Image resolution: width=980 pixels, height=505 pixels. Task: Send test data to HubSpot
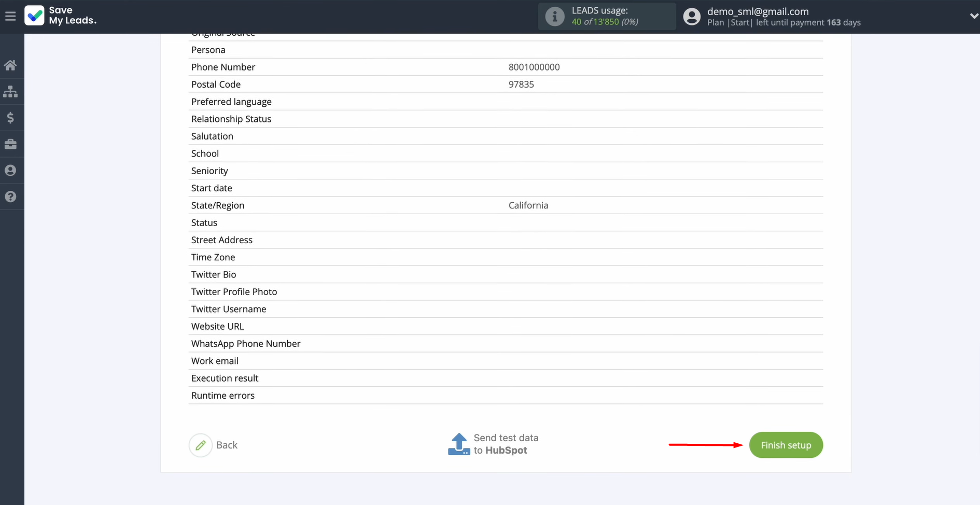tap(506, 444)
